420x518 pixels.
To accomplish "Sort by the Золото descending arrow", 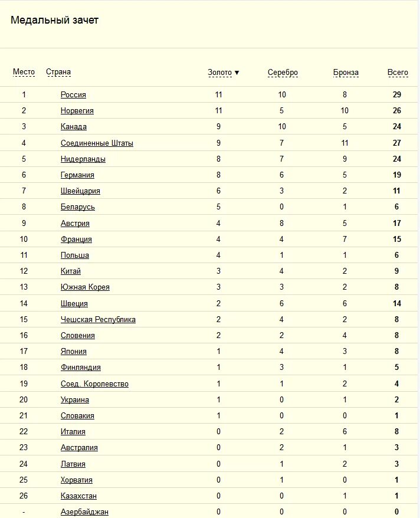I will click(x=237, y=73).
